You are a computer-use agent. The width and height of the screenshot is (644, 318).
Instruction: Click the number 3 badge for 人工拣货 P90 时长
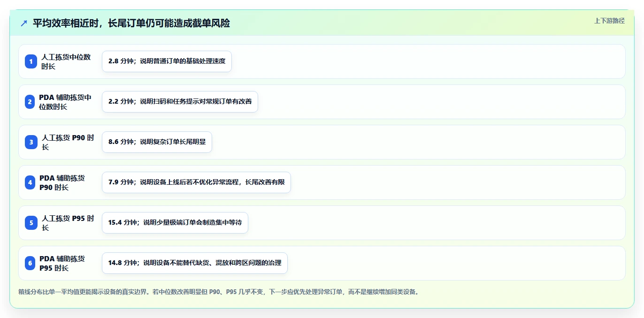[31, 142]
